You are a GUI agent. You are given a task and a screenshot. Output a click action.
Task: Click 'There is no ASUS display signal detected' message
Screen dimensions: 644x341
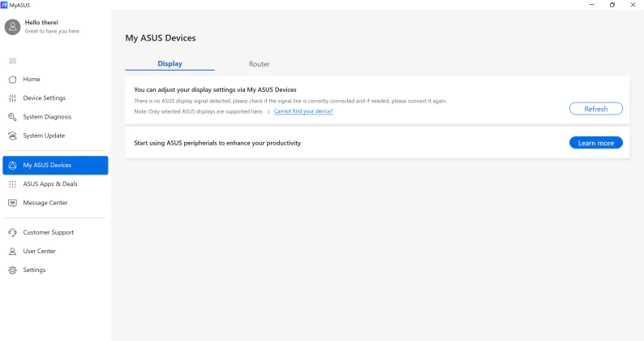[x=290, y=101]
